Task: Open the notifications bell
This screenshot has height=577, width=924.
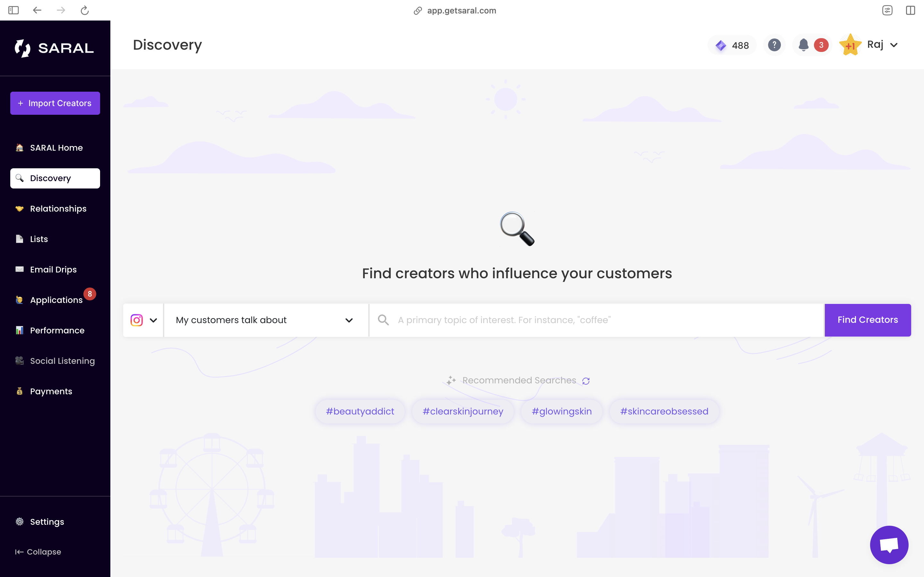Action: 803,45
